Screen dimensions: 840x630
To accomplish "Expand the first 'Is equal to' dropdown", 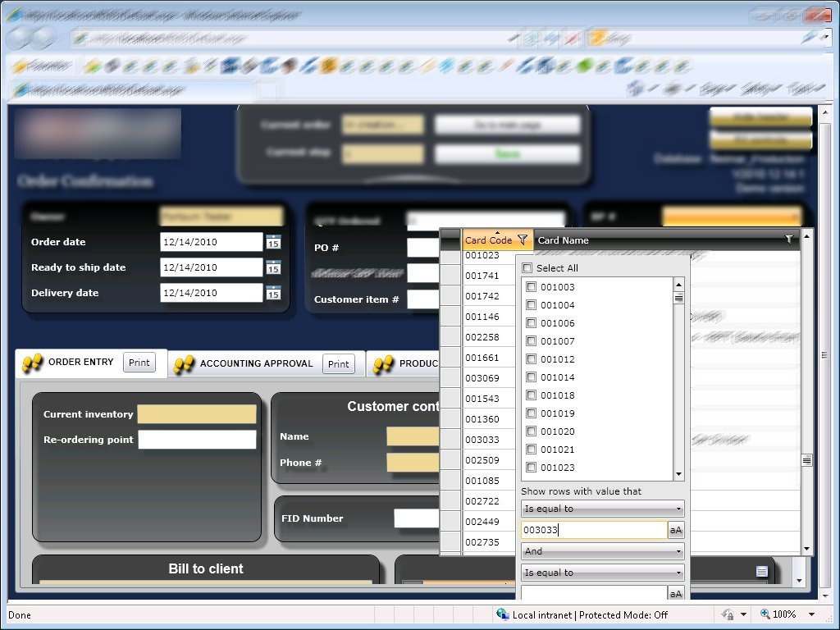I will click(x=603, y=509).
